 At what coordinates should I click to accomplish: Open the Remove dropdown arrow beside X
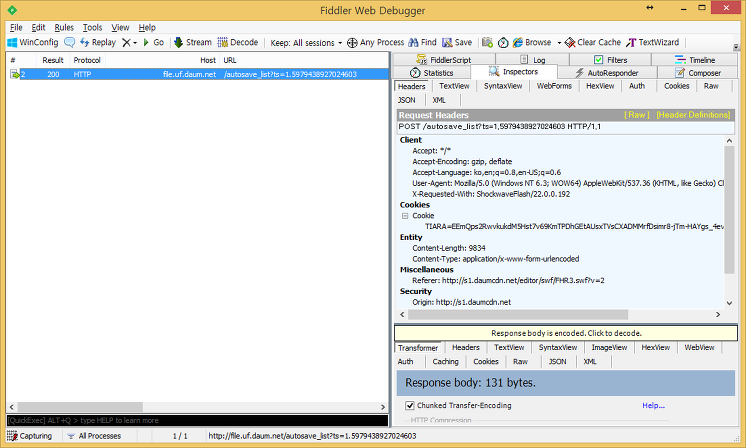(x=135, y=43)
